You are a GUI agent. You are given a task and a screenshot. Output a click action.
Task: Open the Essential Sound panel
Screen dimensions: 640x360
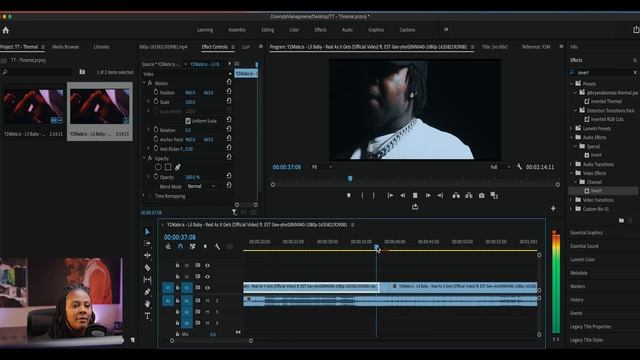pyautogui.click(x=584, y=246)
